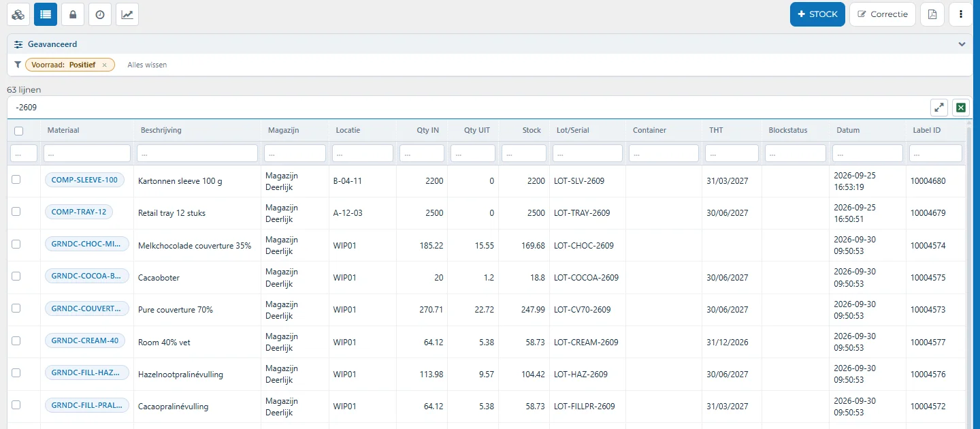Sort by the Stock column header
The image size is (980, 429).
pyautogui.click(x=532, y=130)
